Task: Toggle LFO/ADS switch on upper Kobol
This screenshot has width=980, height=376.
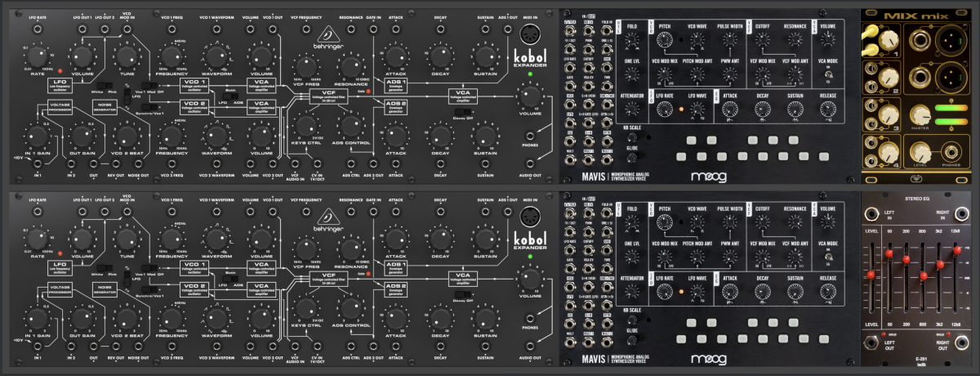Action: click(x=229, y=96)
